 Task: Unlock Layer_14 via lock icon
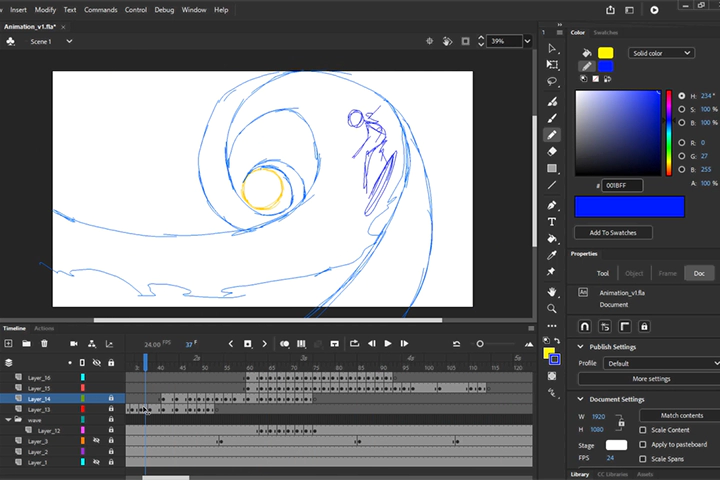tap(111, 398)
